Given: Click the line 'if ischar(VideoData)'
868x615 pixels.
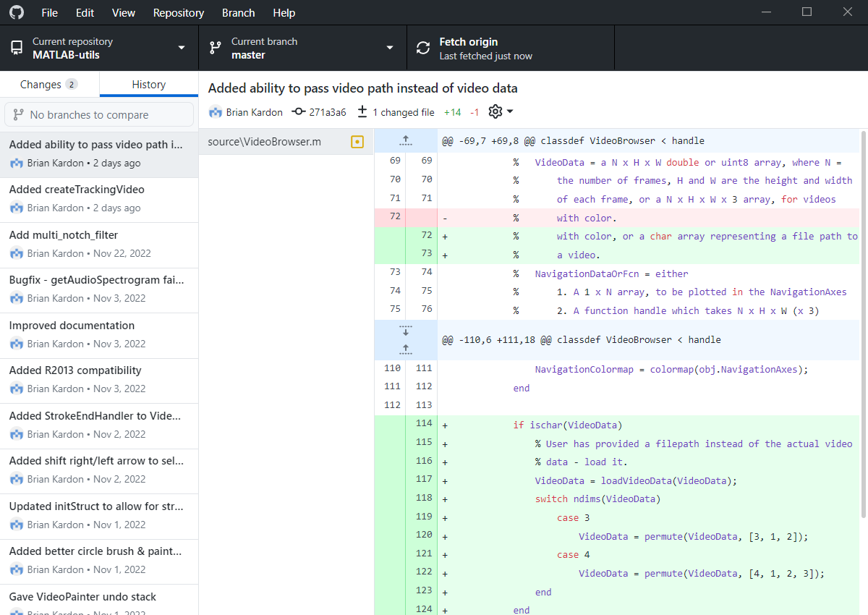Looking at the screenshot, I should (568, 425).
